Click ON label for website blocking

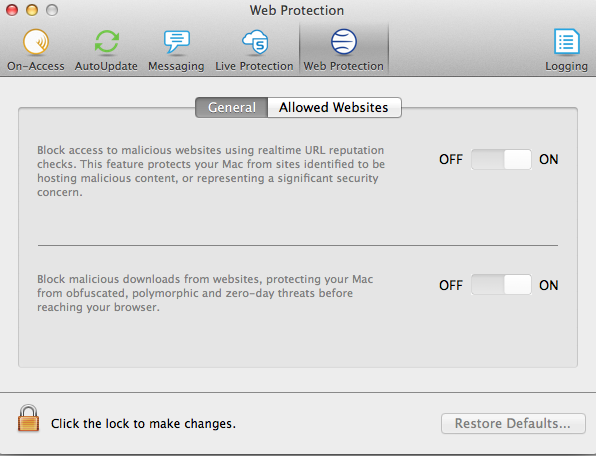pos(548,159)
